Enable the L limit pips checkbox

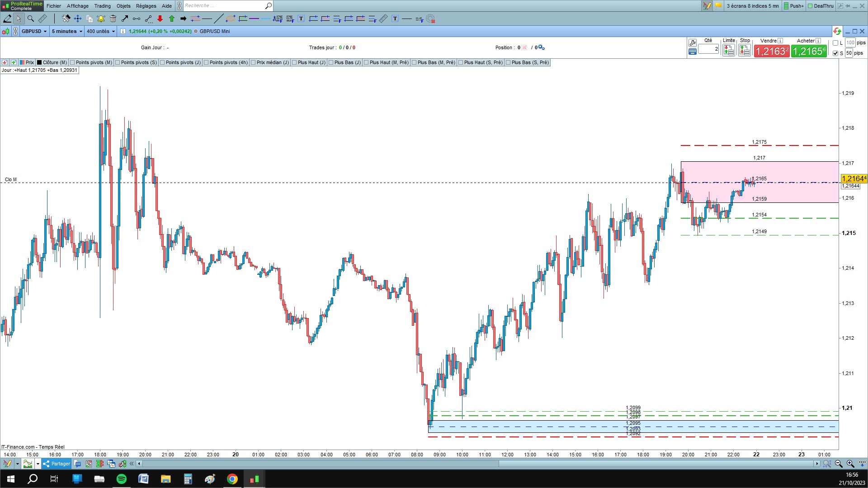tap(835, 43)
